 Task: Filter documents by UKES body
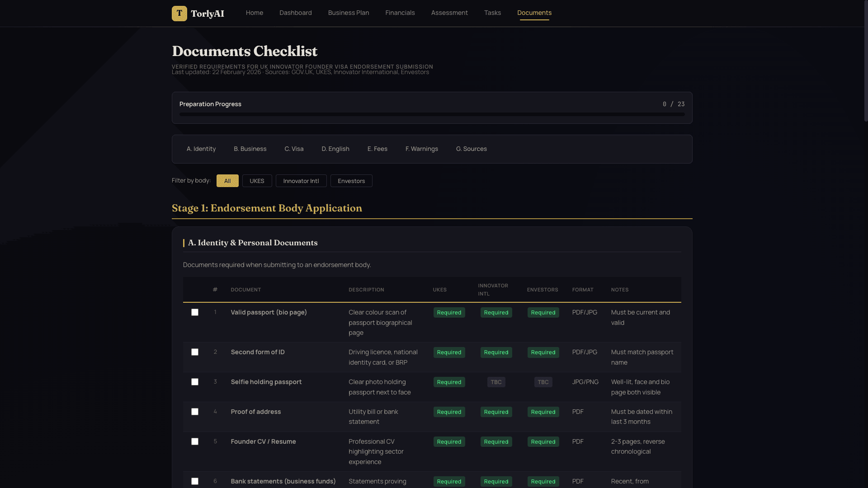257,181
